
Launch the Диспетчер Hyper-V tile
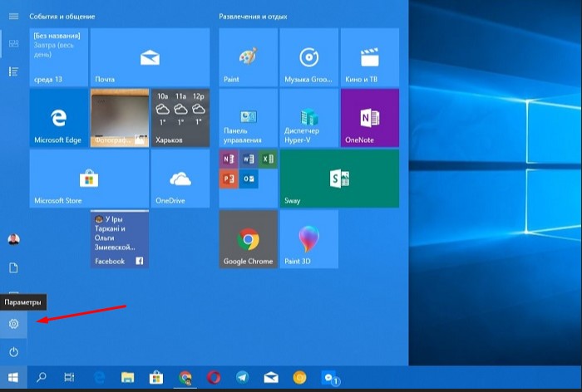[308, 118]
